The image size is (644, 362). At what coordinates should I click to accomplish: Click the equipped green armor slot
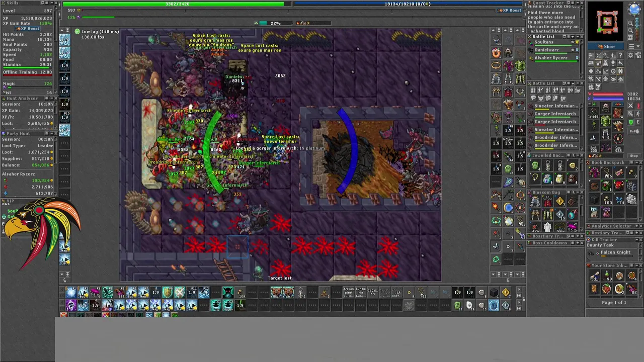click(606, 121)
